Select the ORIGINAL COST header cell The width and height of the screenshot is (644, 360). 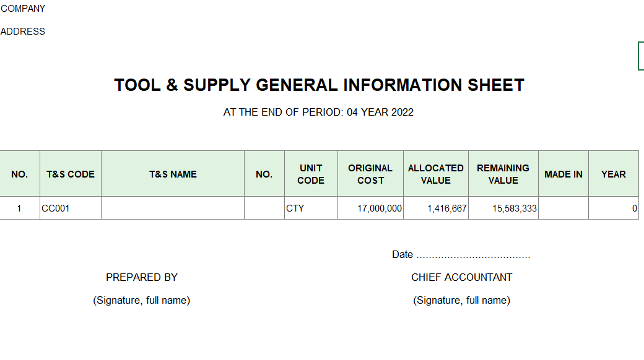coord(370,174)
